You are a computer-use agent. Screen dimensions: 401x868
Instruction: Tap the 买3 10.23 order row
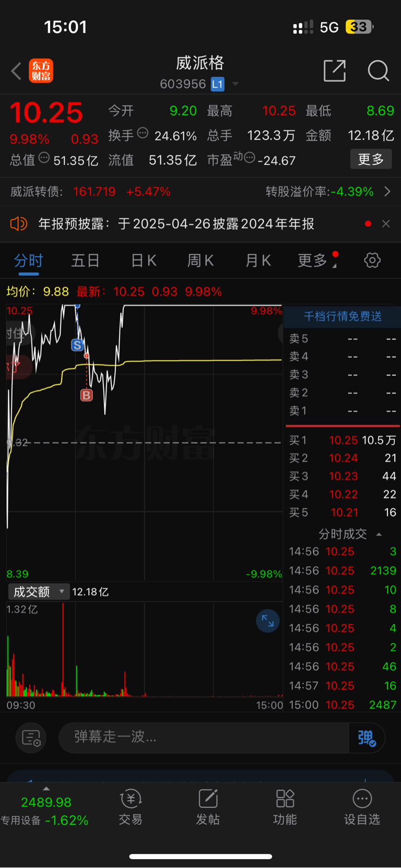click(x=343, y=476)
